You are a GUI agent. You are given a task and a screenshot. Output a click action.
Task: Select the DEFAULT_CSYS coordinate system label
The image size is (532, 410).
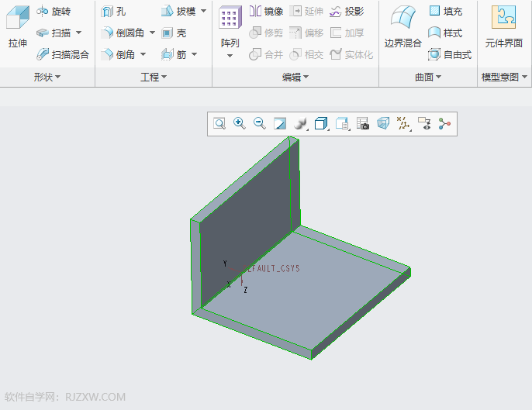point(271,268)
